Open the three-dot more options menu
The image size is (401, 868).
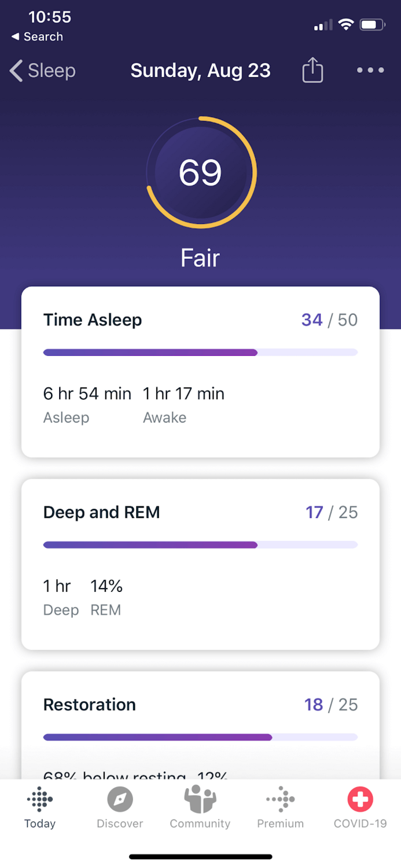pos(370,71)
